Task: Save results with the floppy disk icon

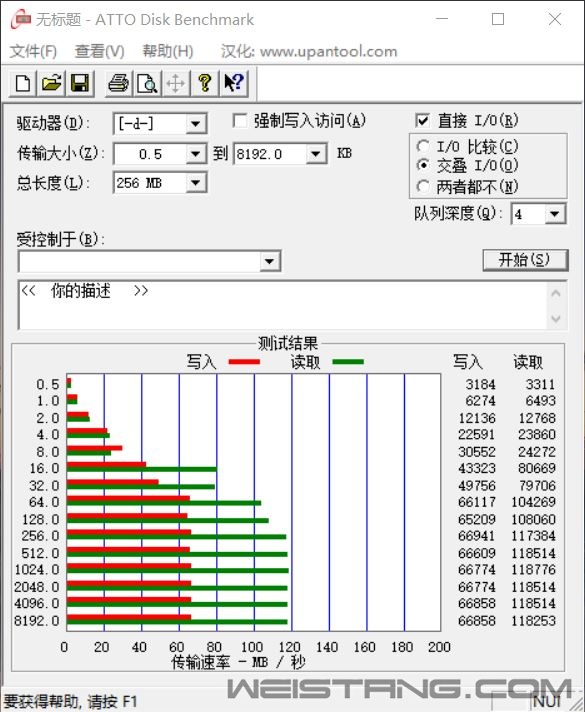Action: (80, 84)
